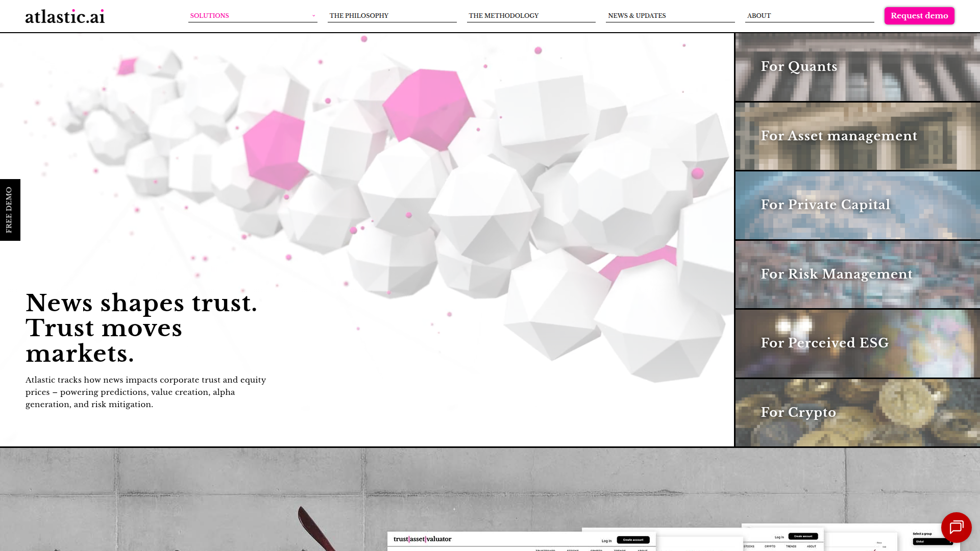Image resolution: width=980 pixels, height=551 pixels.
Task: Select the For Quants tile
Action: click(x=857, y=67)
